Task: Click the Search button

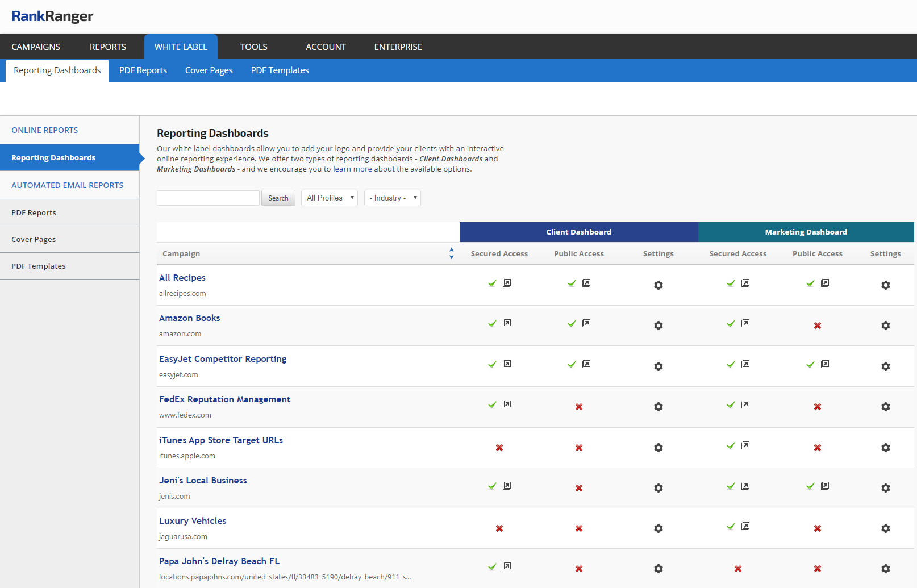Action: pyautogui.click(x=278, y=198)
